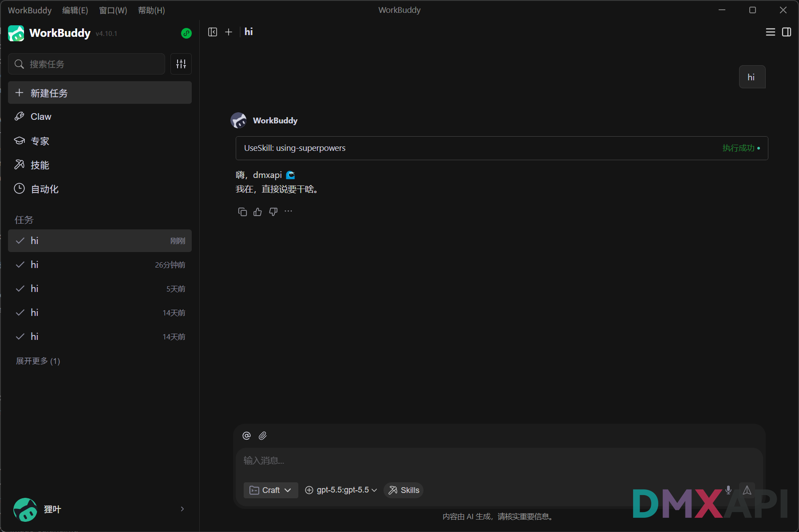Close the WorkBuddy window

(x=783, y=10)
